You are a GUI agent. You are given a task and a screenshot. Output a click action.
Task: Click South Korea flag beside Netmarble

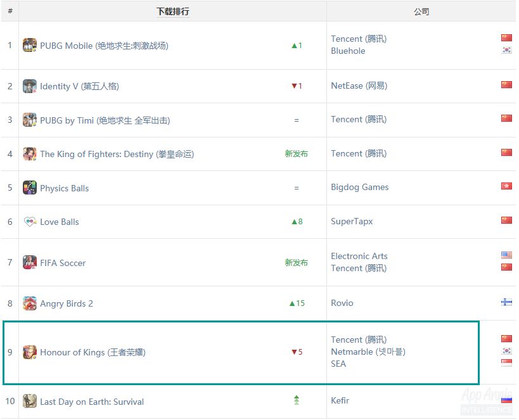[506, 351]
